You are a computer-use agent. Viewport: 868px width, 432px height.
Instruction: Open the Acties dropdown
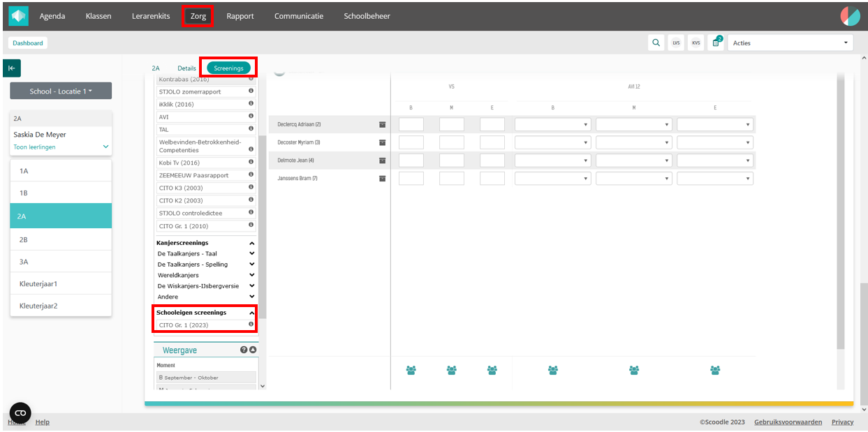[790, 43]
